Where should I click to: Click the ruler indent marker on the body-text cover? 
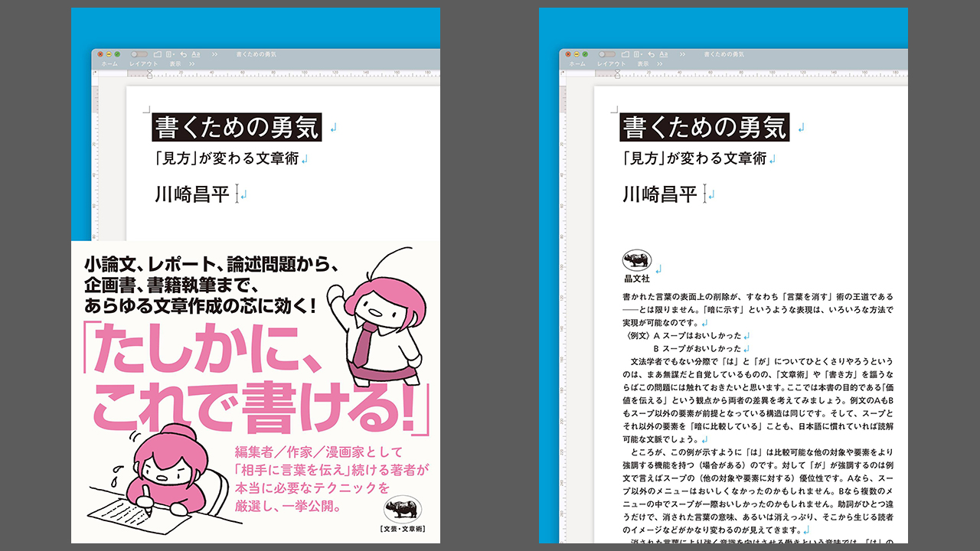pyautogui.click(x=617, y=74)
